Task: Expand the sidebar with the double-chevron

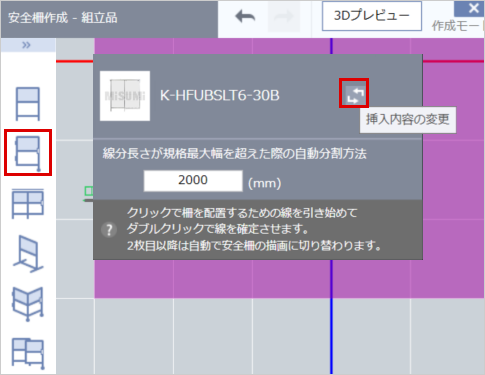Action: click(27, 45)
